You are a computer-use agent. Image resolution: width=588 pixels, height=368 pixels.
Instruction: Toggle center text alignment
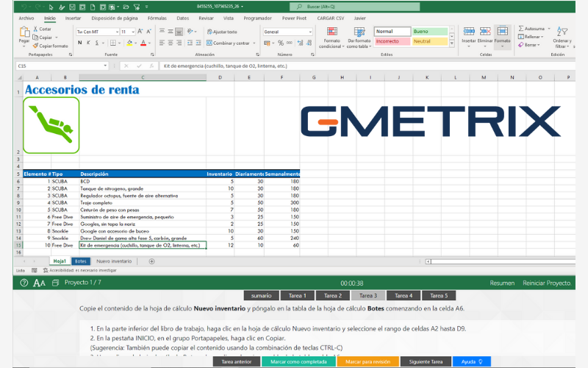point(171,43)
